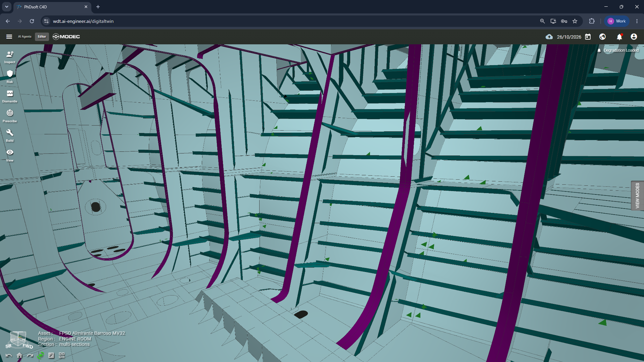
Task: Toggle the green 3D rotation mode
Action: (x=41, y=355)
